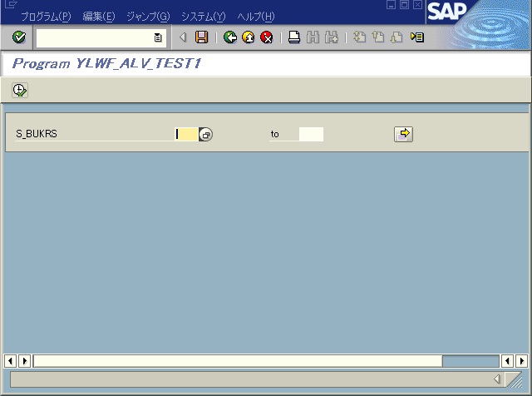Click the S_BUKRS 'to' input field
The height and width of the screenshot is (396, 532).
[x=311, y=134]
